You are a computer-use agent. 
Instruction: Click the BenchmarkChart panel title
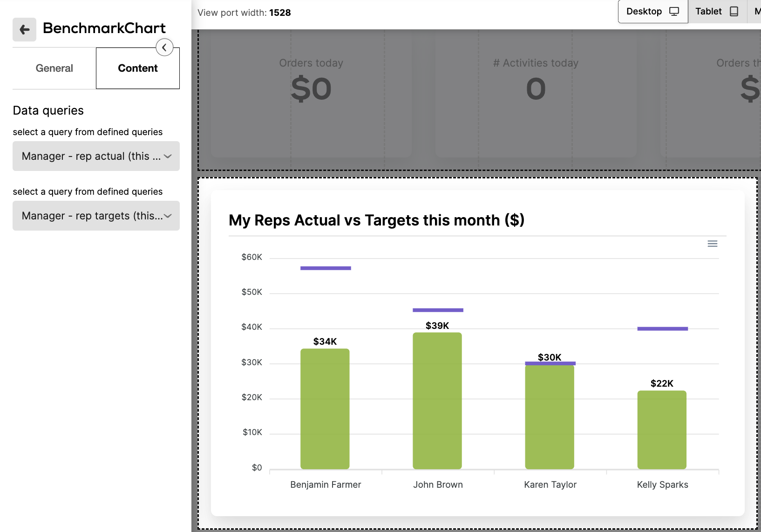pos(104,28)
